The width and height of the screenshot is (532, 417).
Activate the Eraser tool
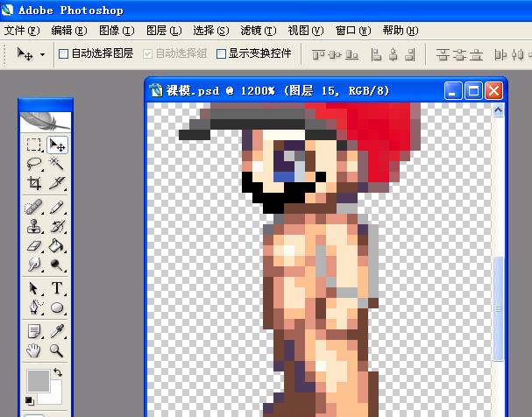point(34,245)
